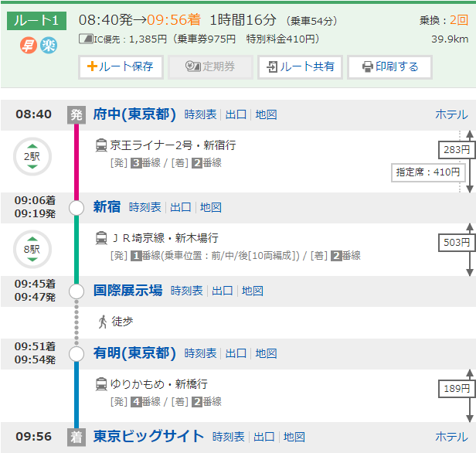The width and height of the screenshot is (476, 453).
Task: Open 時刻表 for 府中(東京都)
Action: [x=200, y=114]
